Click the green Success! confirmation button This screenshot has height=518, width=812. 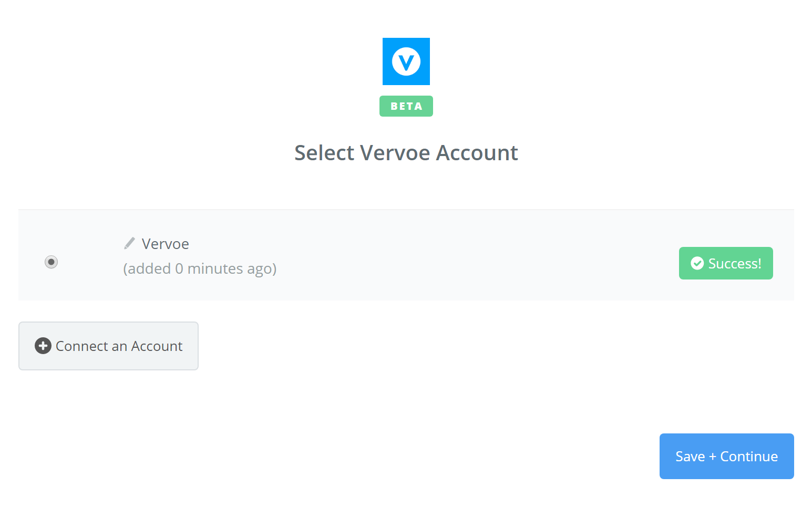726,263
